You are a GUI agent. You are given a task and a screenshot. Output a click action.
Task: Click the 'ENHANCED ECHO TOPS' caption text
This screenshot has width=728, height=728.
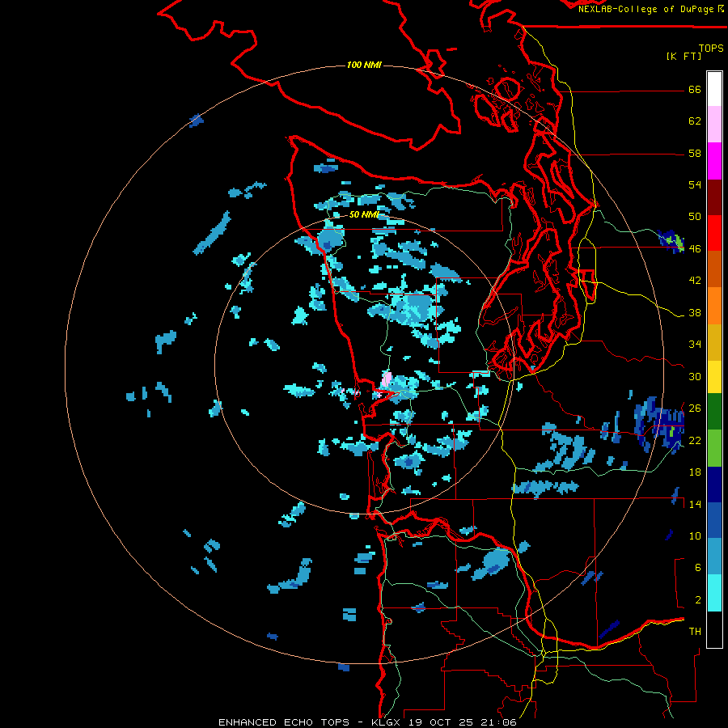click(x=284, y=722)
